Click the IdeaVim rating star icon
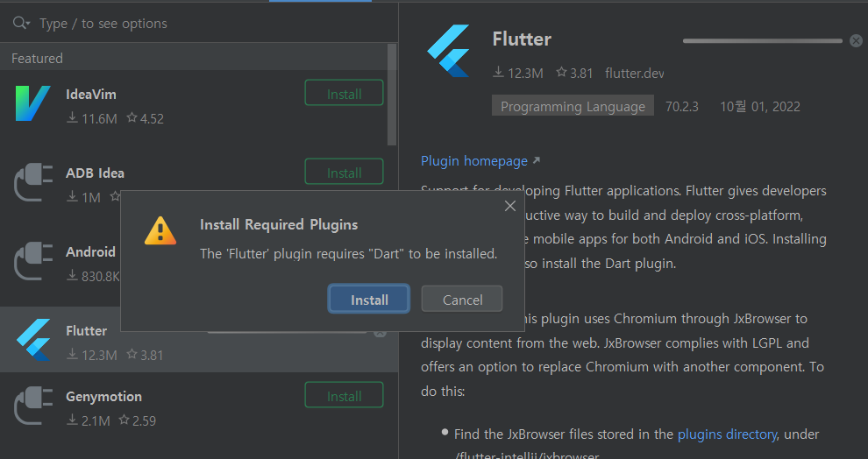868x459 pixels. pyautogui.click(x=132, y=117)
